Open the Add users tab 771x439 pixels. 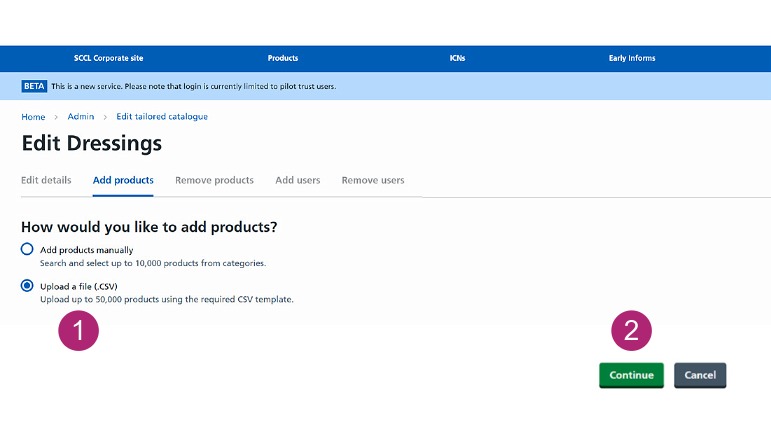tap(297, 180)
